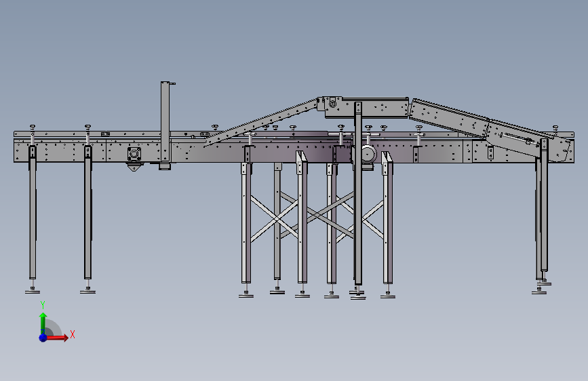Select the square flange bearing on left frame
This screenshot has width=588, height=381.
134,154
